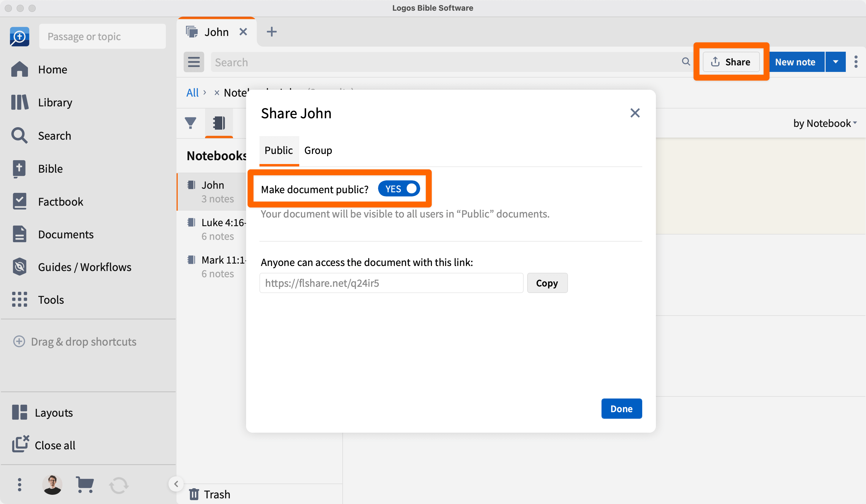Show the filter sidebar funnel icon
This screenshot has height=504, width=866.
191,123
